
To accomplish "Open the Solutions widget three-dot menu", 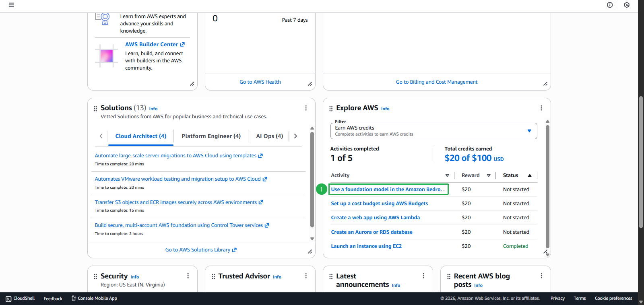I will coord(306,108).
